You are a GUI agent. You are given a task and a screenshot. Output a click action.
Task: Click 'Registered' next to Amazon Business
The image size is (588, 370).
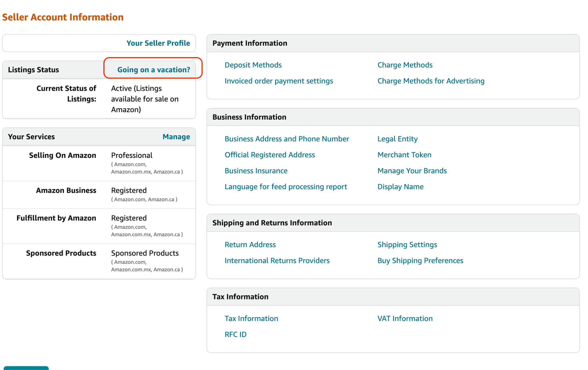point(129,191)
